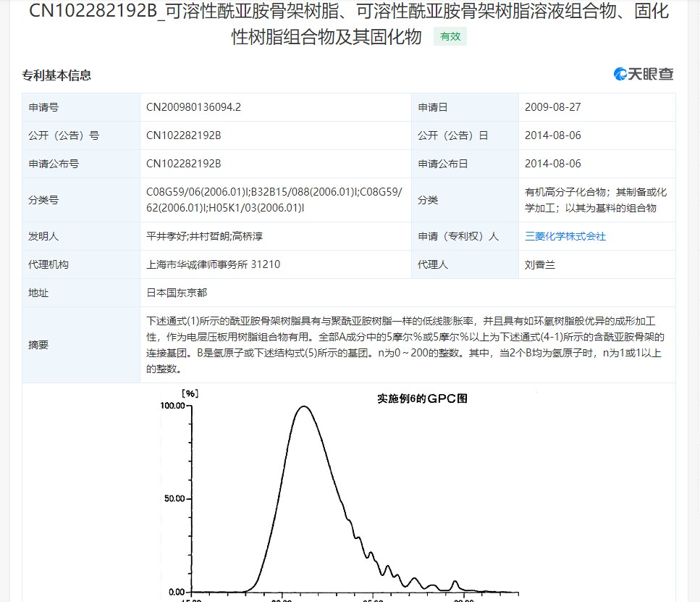This screenshot has height=602, width=700.
Task: Click the 专利基本信息 section heading
Action: point(56,75)
